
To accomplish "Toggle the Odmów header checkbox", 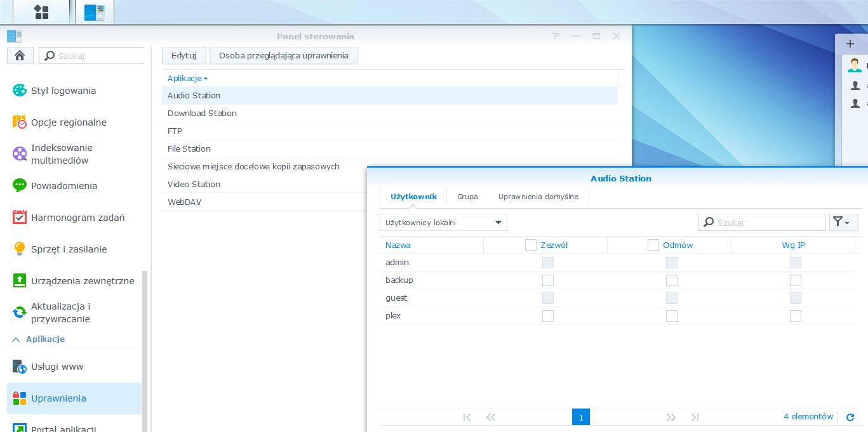I will point(653,245).
